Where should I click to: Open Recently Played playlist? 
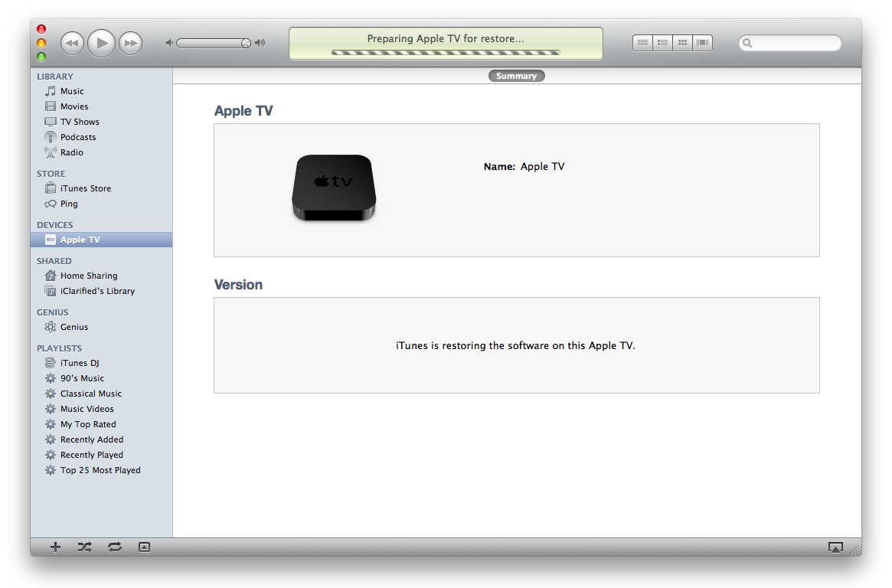101,455
